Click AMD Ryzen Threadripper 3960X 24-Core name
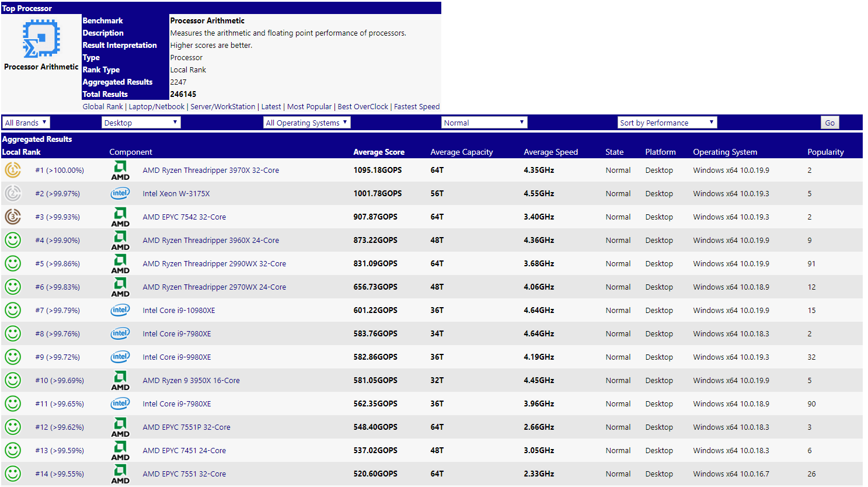 [x=211, y=240]
